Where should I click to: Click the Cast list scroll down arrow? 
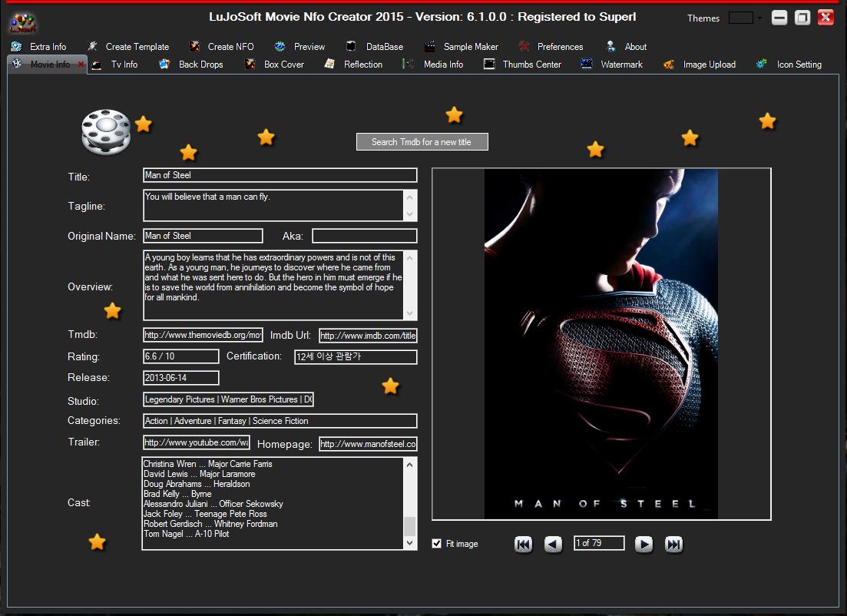click(x=410, y=542)
